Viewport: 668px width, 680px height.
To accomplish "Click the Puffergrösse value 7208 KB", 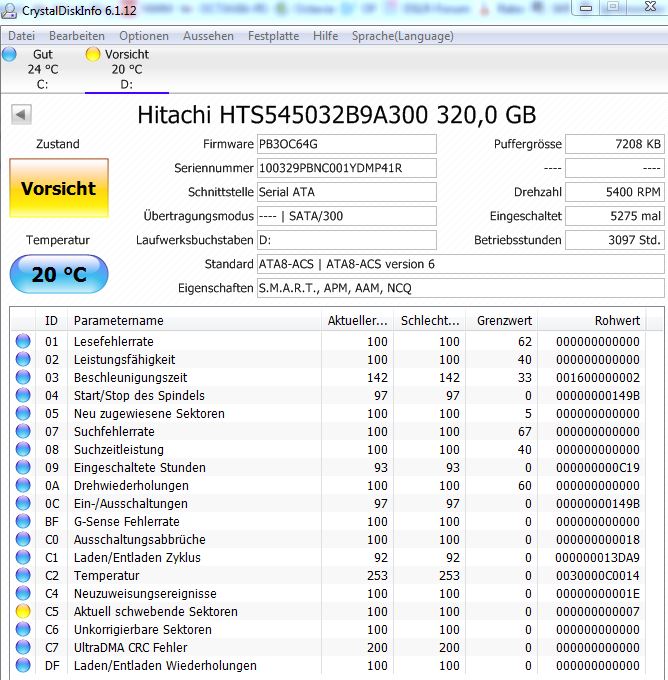I will 615,144.
